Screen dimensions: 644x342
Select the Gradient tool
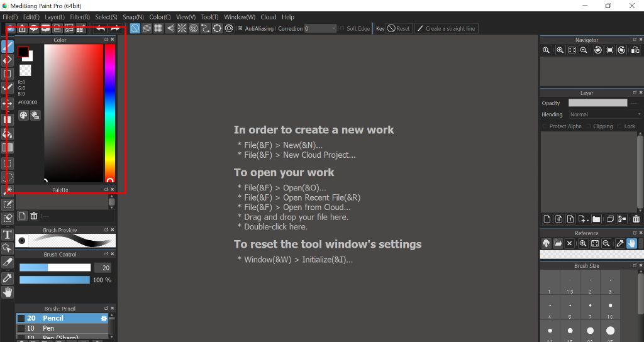pyautogui.click(x=8, y=147)
